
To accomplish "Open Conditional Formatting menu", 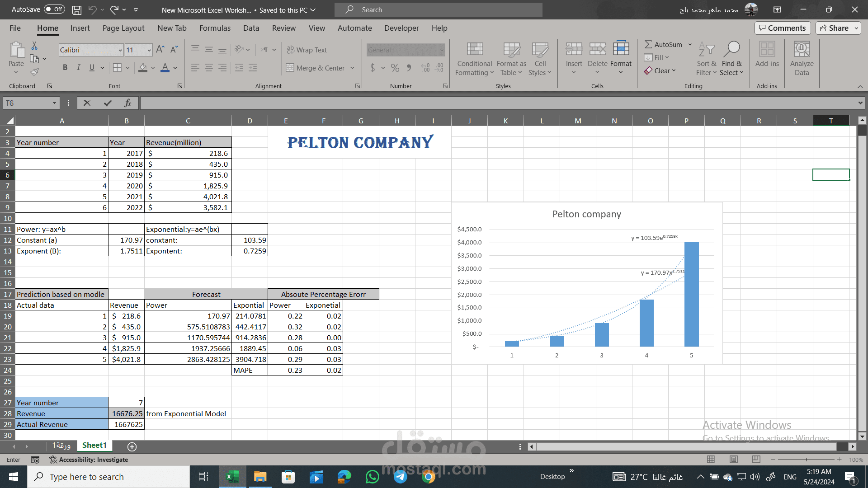I will (x=474, y=60).
